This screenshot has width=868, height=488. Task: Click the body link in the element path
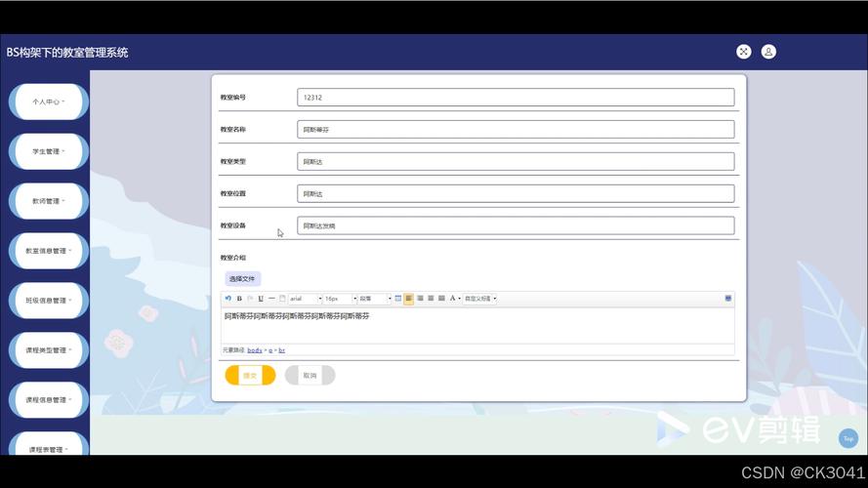pyautogui.click(x=255, y=350)
